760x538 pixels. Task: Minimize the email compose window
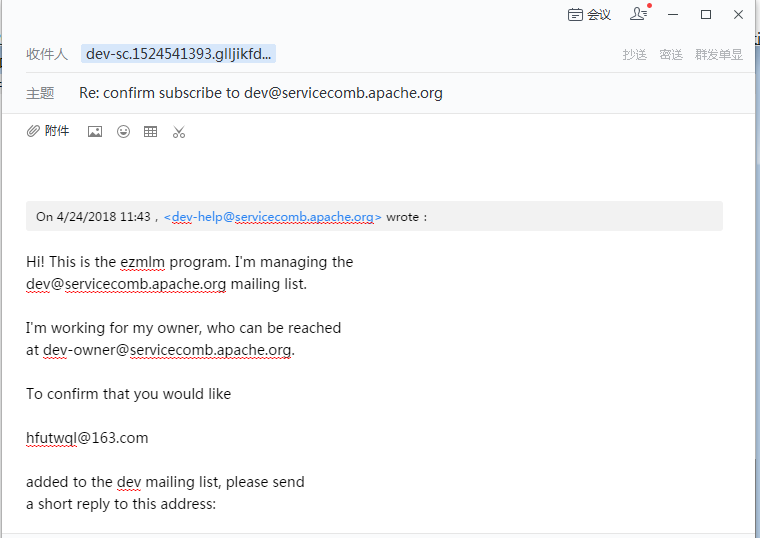[x=674, y=14]
